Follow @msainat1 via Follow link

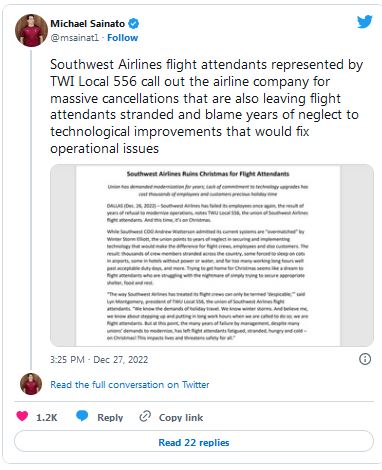(122, 38)
